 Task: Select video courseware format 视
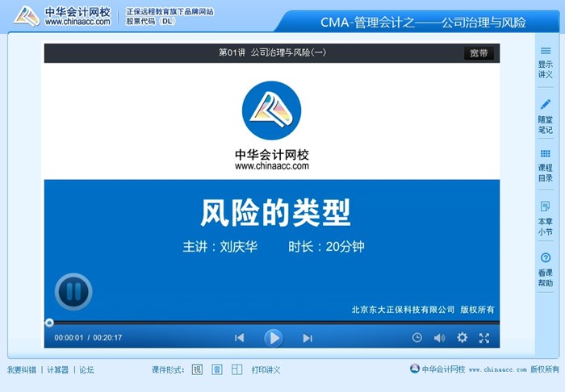tap(197, 369)
